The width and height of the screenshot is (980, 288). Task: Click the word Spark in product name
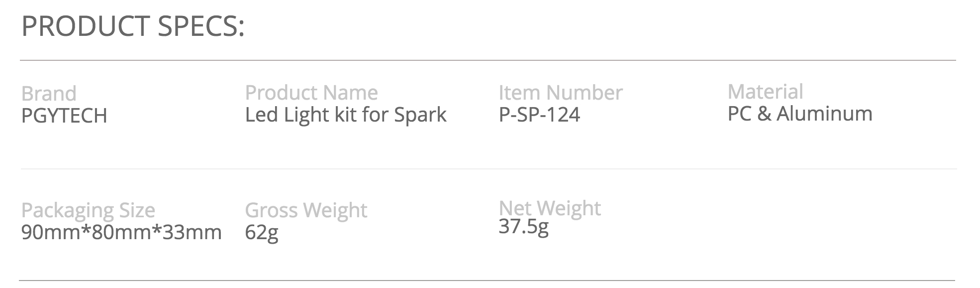[x=420, y=115]
